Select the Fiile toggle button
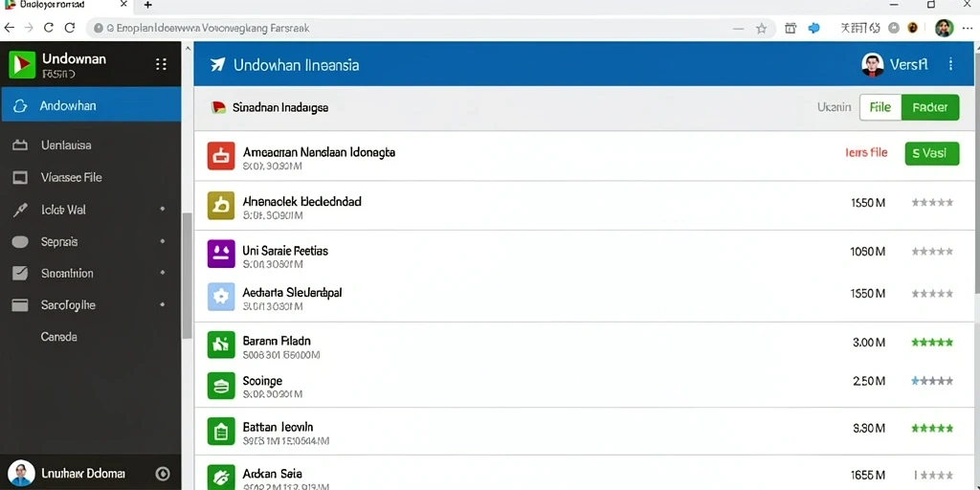 coord(880,107)
